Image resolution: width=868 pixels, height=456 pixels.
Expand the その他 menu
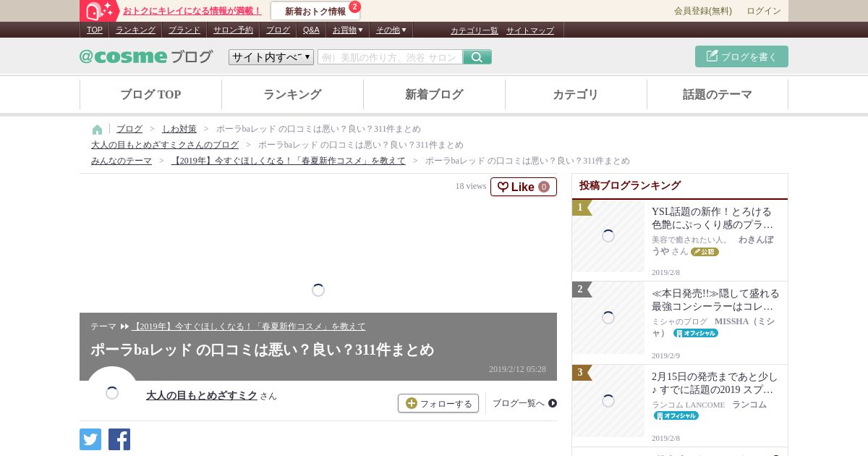click(391, 30)
